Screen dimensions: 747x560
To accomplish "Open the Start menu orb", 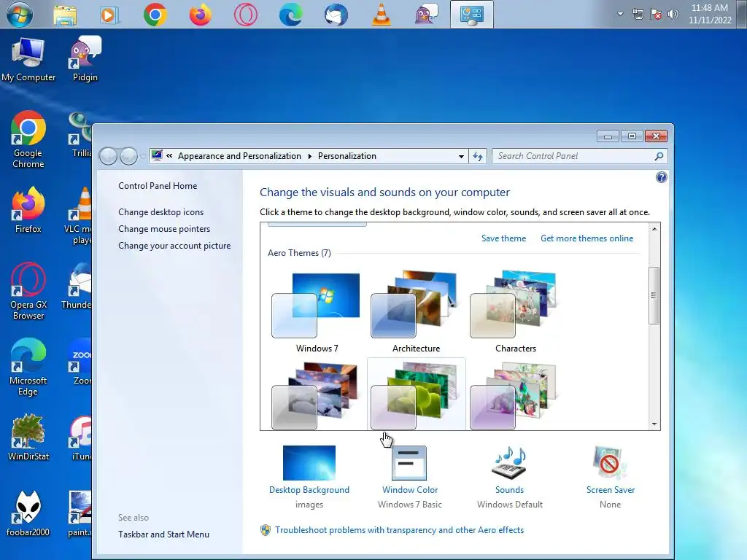I will tap(20, 15).
